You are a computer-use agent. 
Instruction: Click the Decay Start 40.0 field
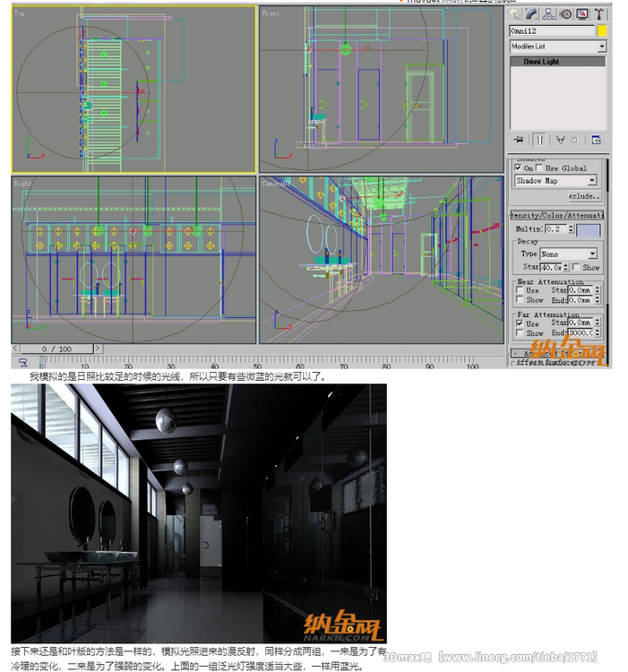[x=551, y=267]
